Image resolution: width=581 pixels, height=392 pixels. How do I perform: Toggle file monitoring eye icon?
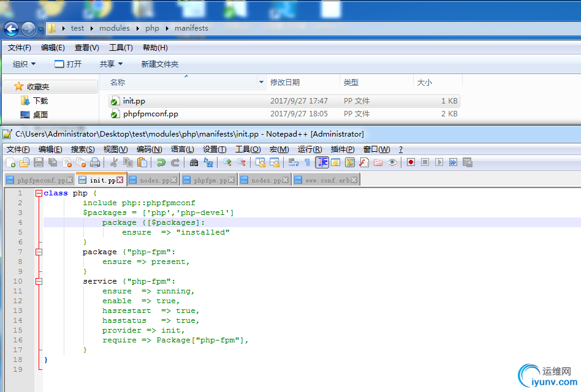[x=392, y=162]
